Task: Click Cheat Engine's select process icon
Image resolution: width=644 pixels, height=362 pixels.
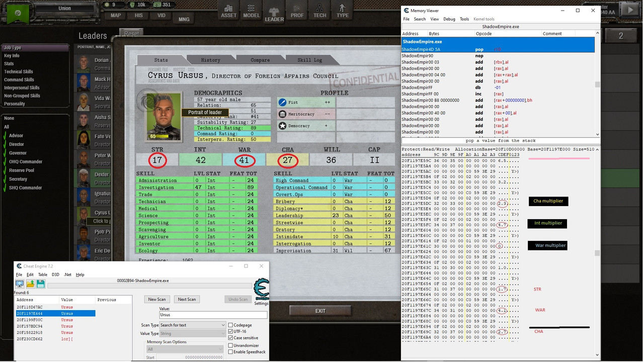Action: coord(20,284)
